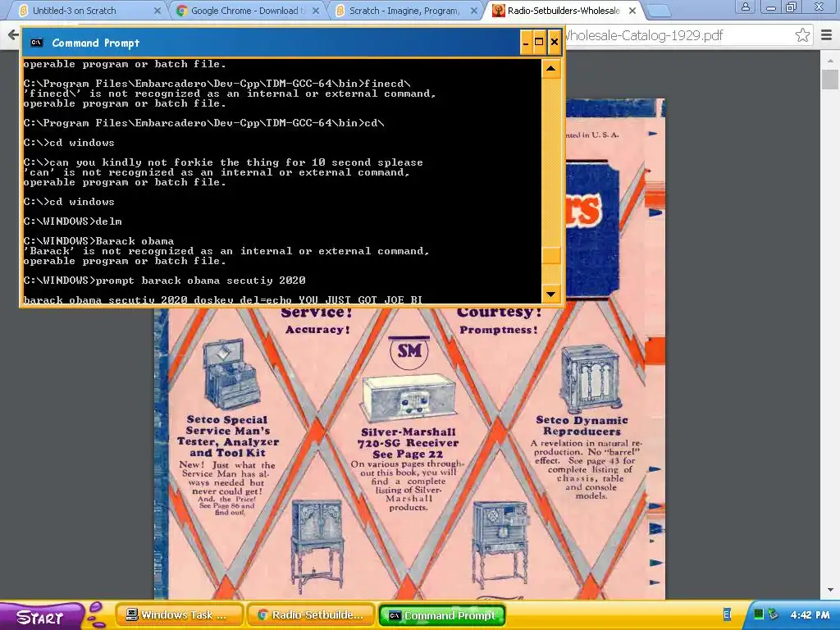The image size is (840, 630).
Task: Minimize the Chrome window
Action: (x=771, y=7)
